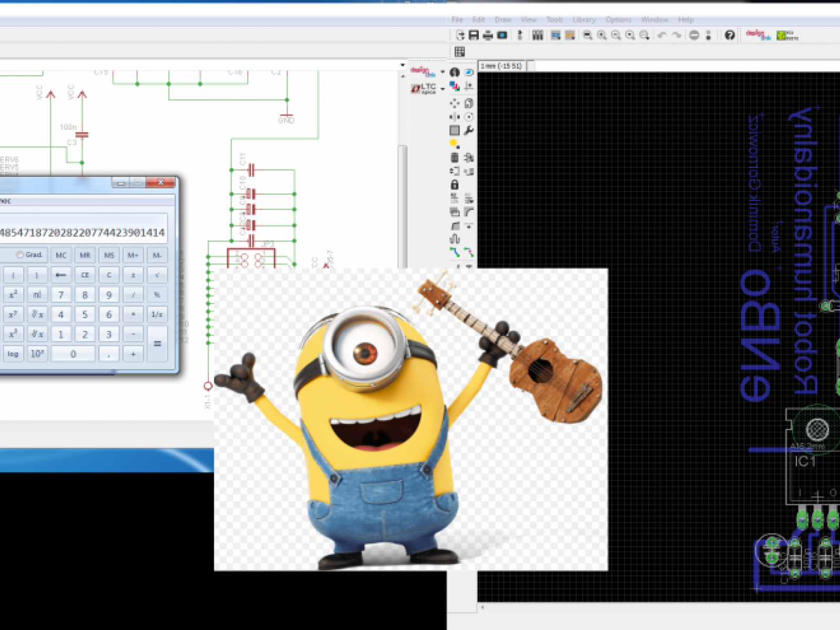Open the Options menu
840x630 pixels.
pyautogui.click(x=618, y=19)
